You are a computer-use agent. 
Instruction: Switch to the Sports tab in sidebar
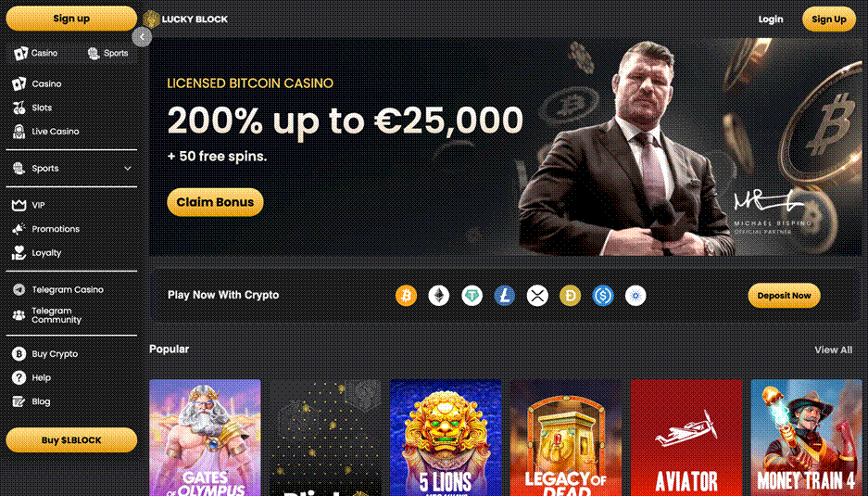pyautogui.click(x=107, y=53)
